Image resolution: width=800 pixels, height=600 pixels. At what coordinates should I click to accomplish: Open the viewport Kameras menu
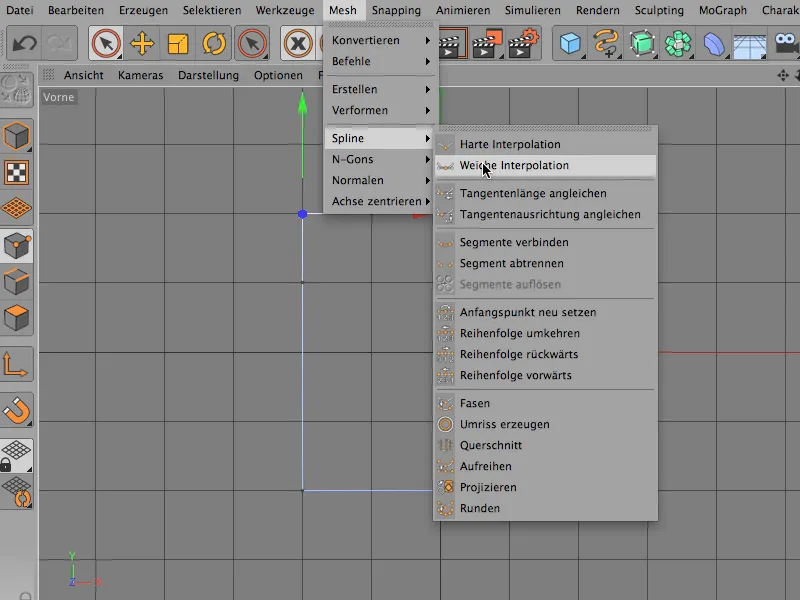click(140, 76)
